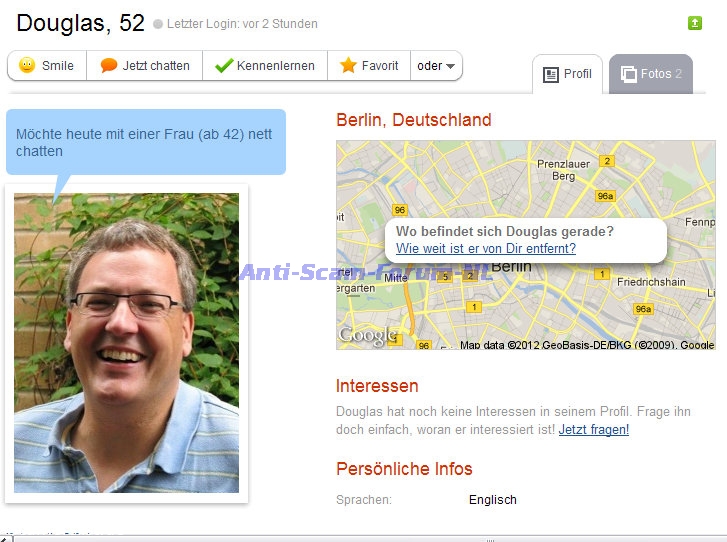Click the gray online status dot

(158, 24)
